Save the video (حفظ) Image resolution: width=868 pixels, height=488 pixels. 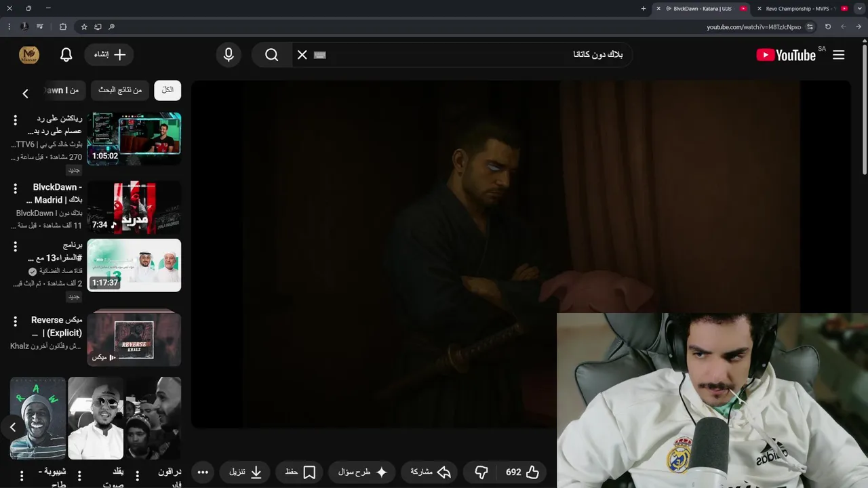(300, 472)
